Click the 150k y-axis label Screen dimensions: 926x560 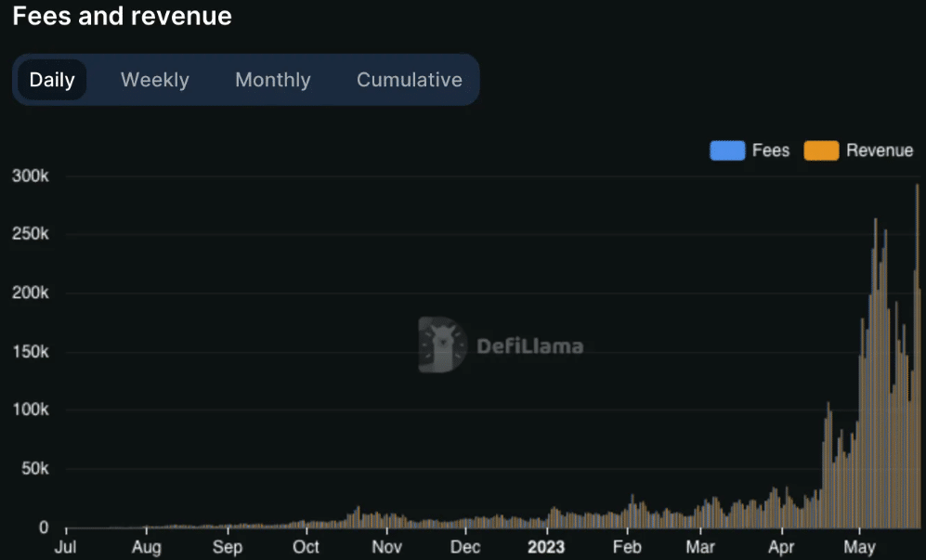click(x=31, y=351)
